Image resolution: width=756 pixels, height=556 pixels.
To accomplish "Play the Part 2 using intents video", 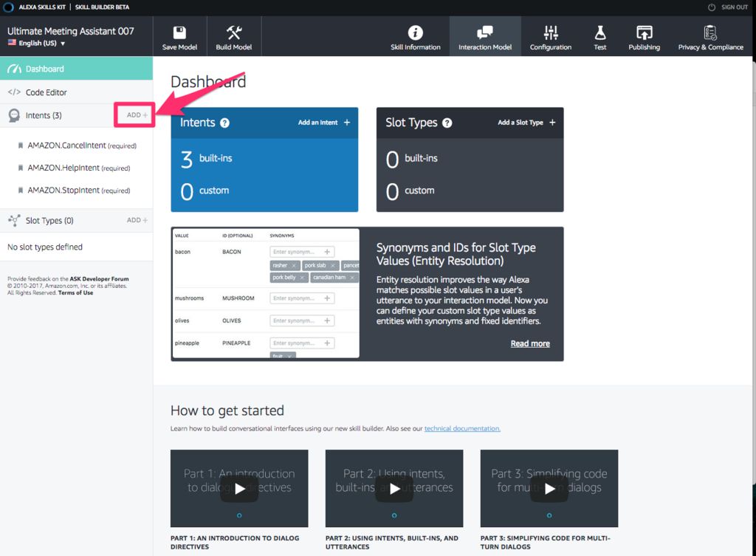I will point(394,489).
